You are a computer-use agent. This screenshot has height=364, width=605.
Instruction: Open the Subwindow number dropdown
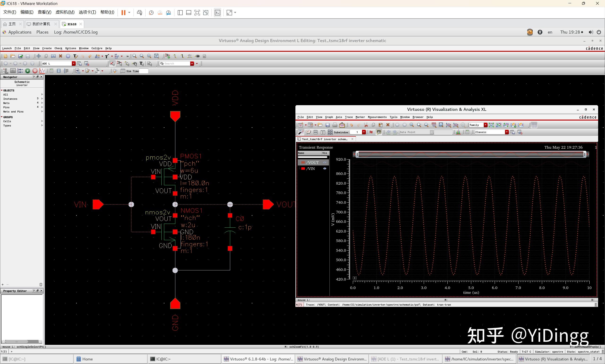coord(364,132)
